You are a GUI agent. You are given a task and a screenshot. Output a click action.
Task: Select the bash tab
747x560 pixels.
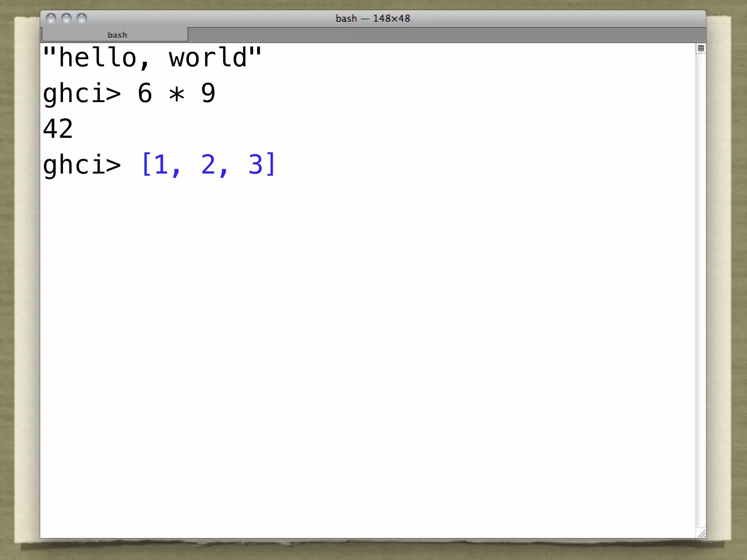115,35
